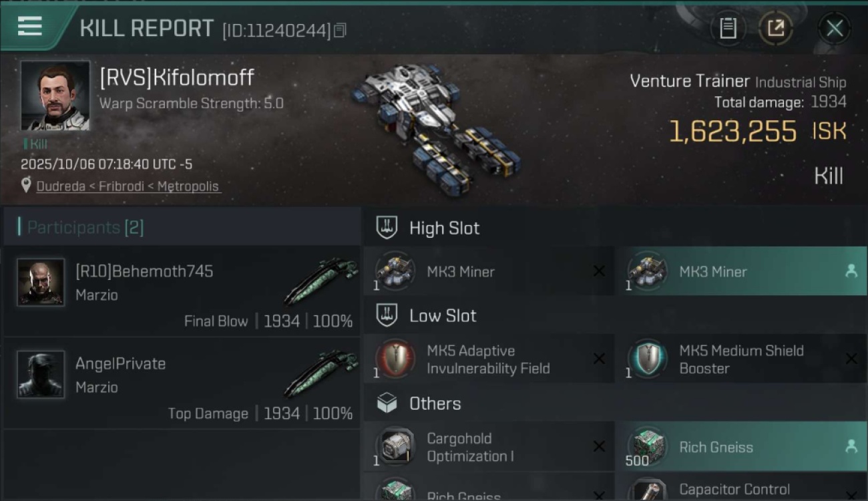Click the Others section header
The height and width of the screenshot is (501, 868).
tap(435, 403)
